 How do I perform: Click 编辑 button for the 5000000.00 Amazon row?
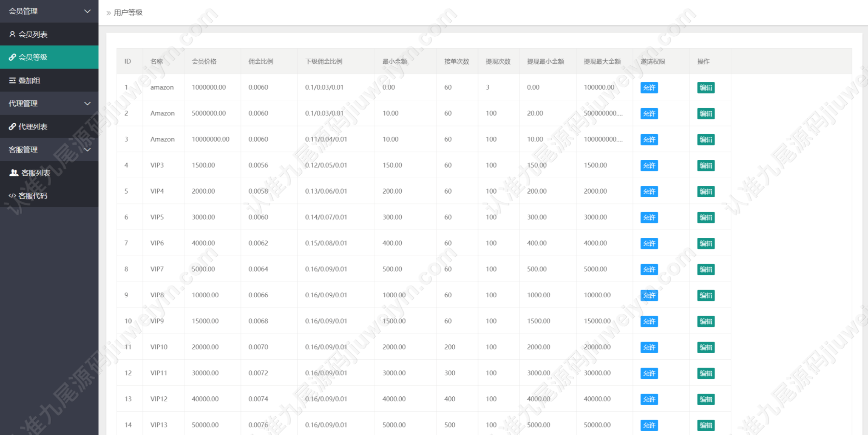coord(706,114)
